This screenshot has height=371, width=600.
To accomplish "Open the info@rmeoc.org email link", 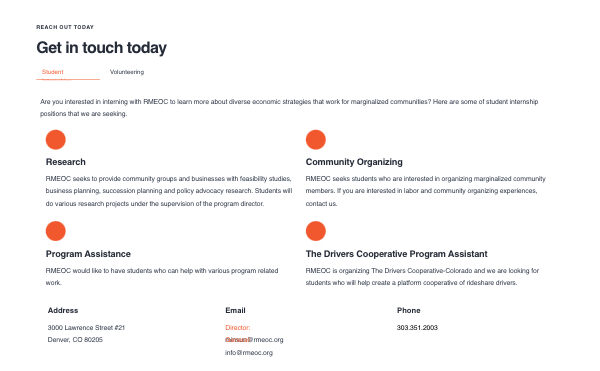I will click(x=249, y=353).
